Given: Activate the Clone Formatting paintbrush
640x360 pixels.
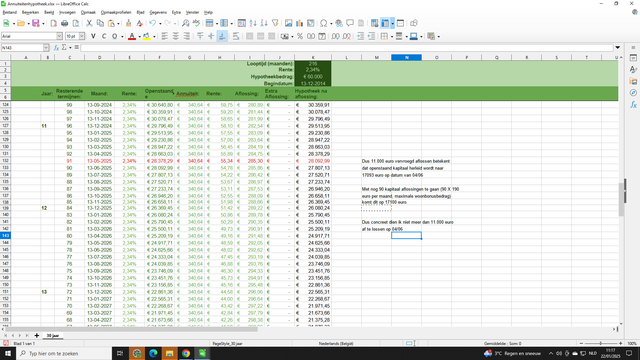Looking at the screenshot, I should click(x=128, y=23).
